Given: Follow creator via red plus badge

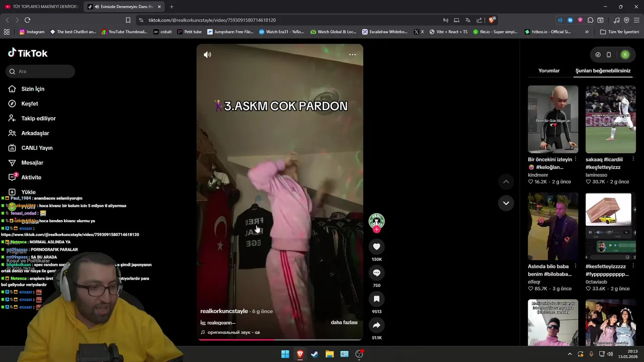Looking at the screenshot, I should [376, 229].
